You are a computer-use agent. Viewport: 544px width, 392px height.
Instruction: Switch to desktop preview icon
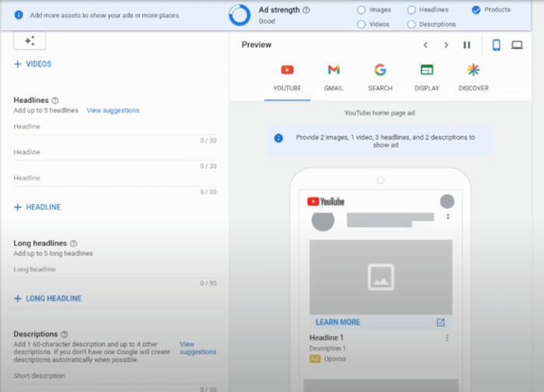[517, 45]
